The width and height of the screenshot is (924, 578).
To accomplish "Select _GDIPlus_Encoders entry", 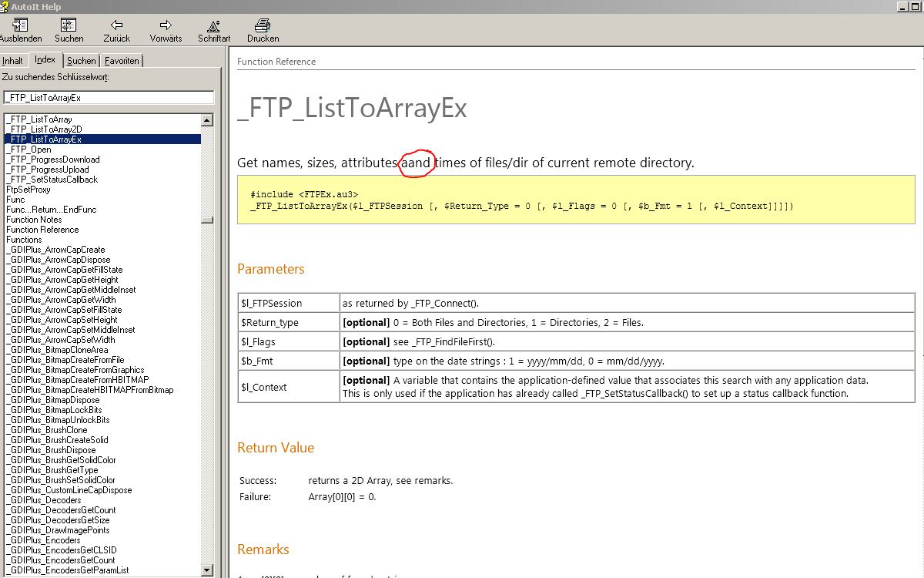I will click(43, 540).
